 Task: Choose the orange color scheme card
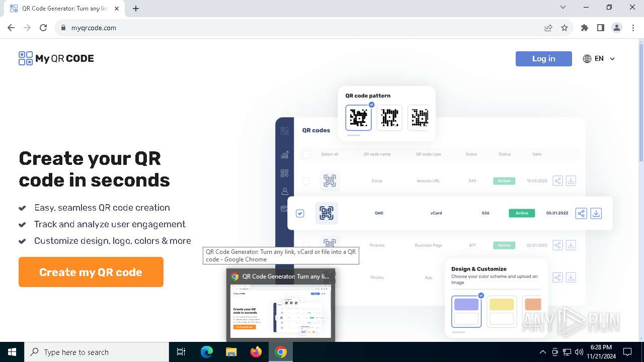[532, 312]
